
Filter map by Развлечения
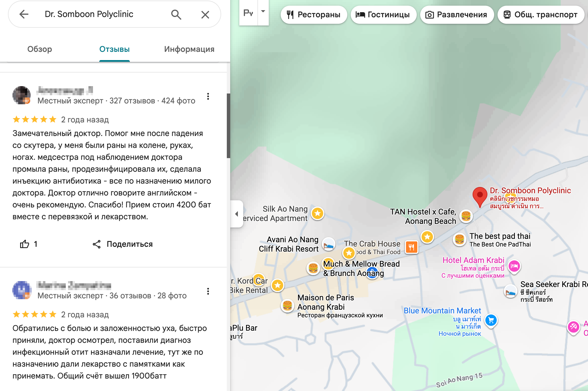[x=457, y=14]
